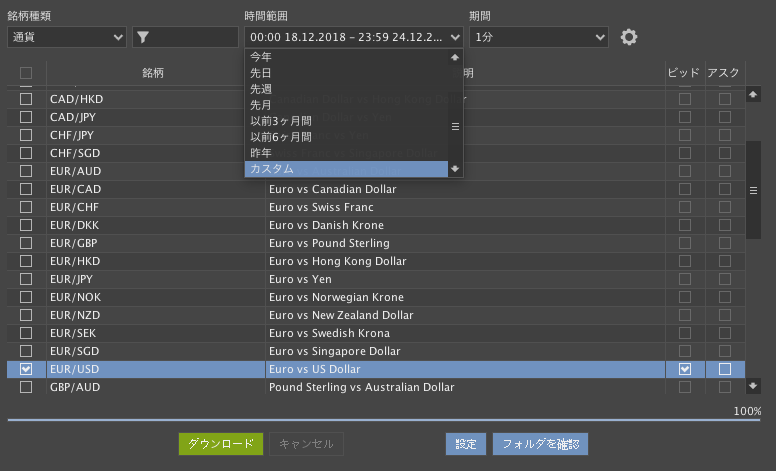Click the 設定 button
The width and height of the screenshot is (776, 471).
466,444
